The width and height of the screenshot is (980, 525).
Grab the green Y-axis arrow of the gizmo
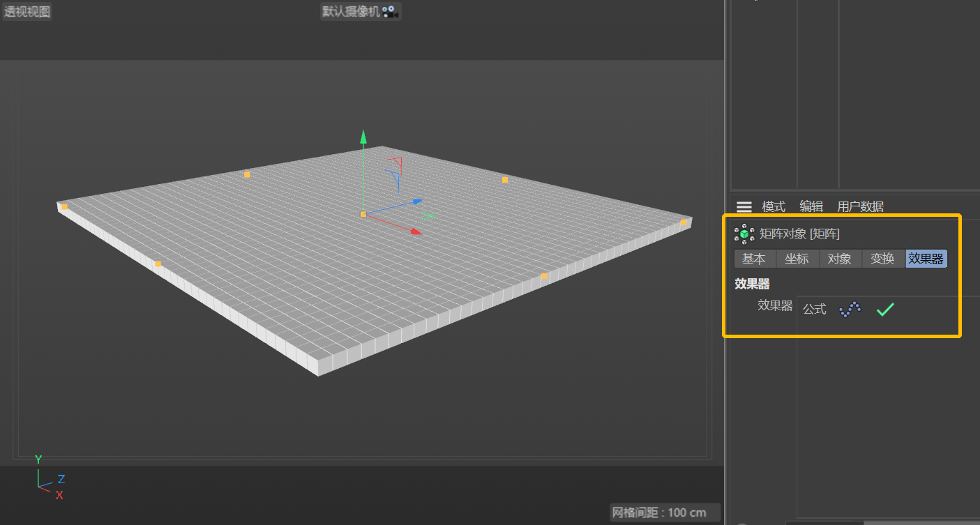363,137
